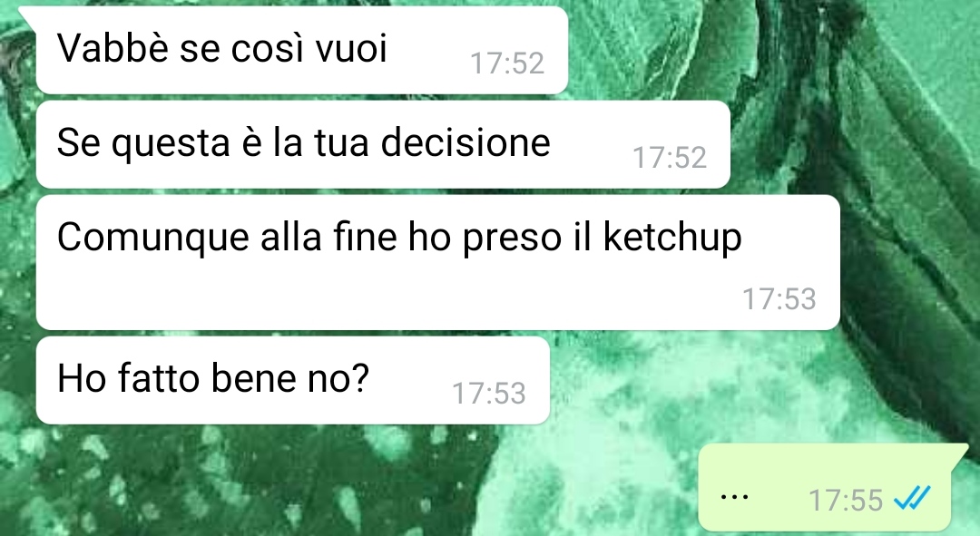Tap the 17:55 timestamp on the sent message
The image size is (980, 536).
coord(846,501)
